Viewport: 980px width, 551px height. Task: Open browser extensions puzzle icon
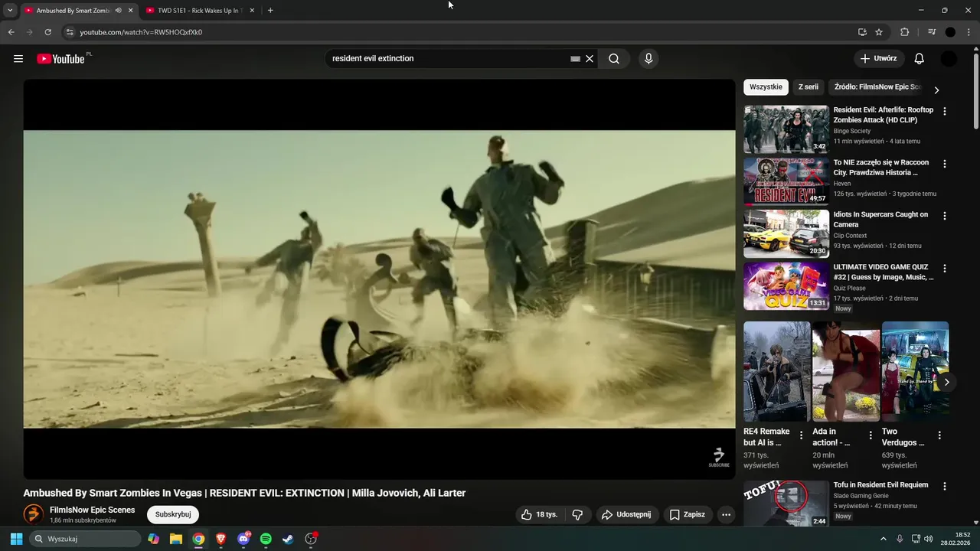[904, 32]
